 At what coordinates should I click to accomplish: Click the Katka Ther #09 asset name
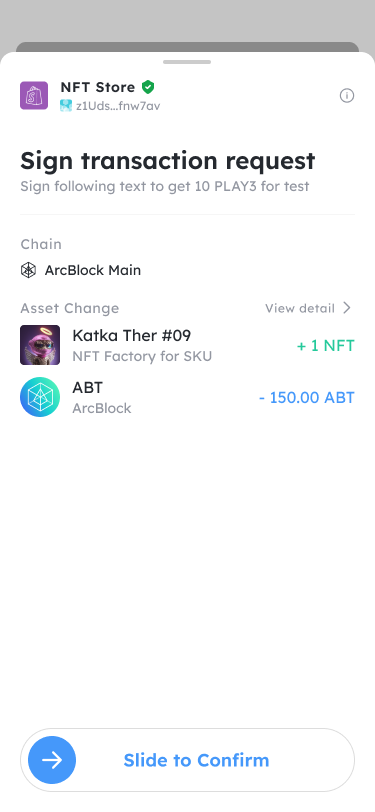[x=132, y=336]
